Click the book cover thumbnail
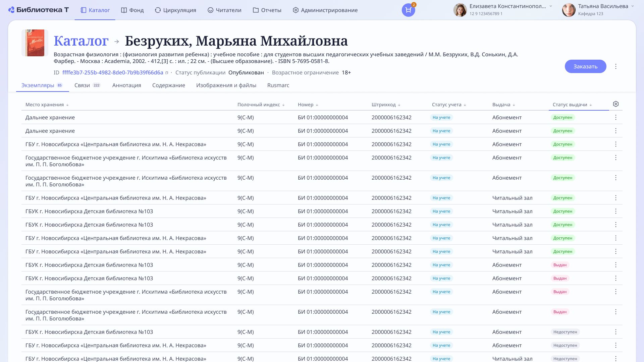644x362 pixels. pyautogui.click(x=35, y=43)
